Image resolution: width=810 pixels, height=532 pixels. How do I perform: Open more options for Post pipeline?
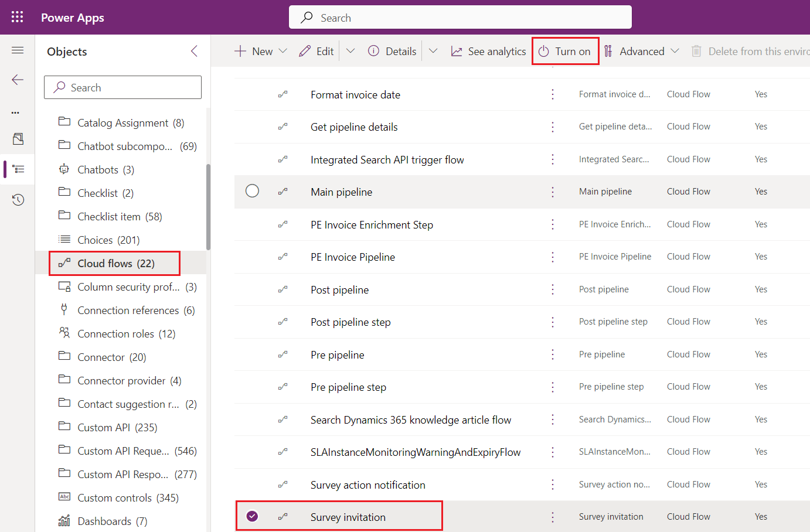553,289
